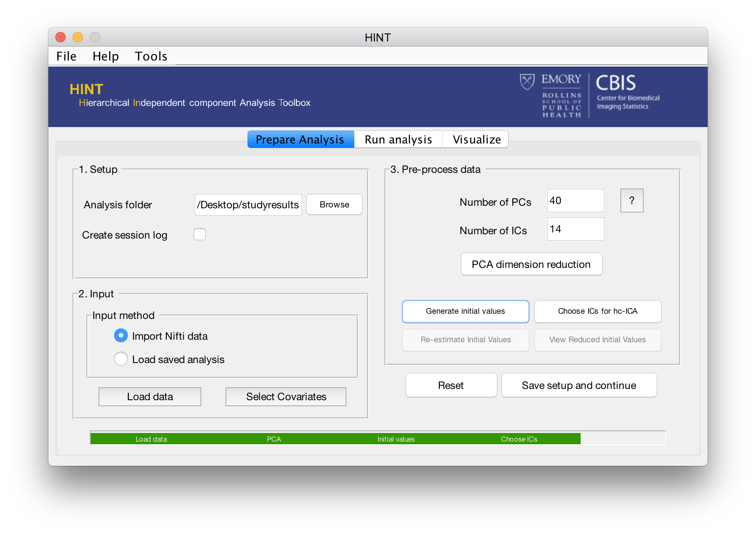Open Select Covariates dialog

coord(286,397)
